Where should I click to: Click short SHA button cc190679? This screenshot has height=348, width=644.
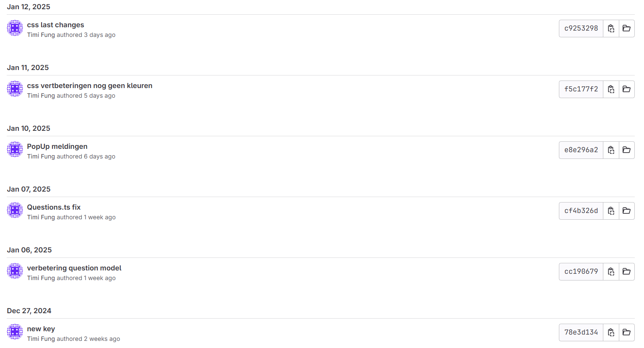[581, 272]
